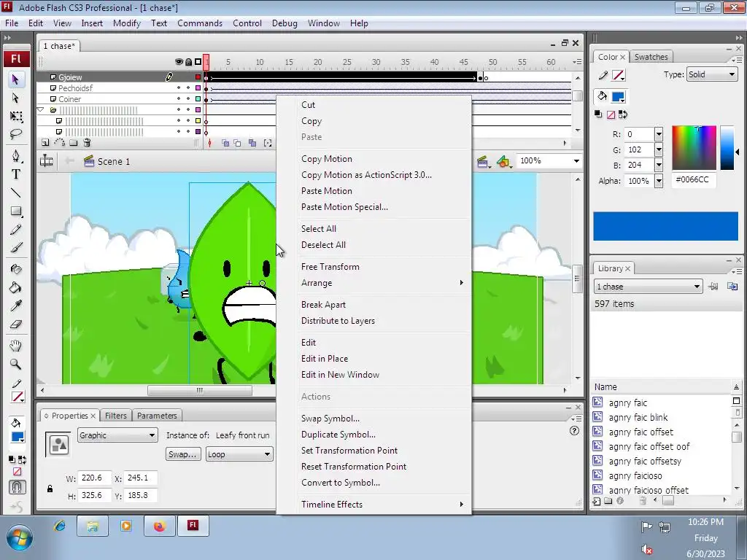Select the Eraser tool

pyautogui.click(x=16, y=324)
